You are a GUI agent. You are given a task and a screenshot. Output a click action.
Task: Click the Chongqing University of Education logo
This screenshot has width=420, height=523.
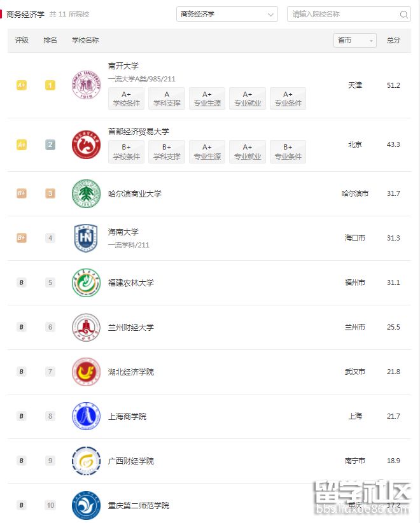click(x=86, y=505)
